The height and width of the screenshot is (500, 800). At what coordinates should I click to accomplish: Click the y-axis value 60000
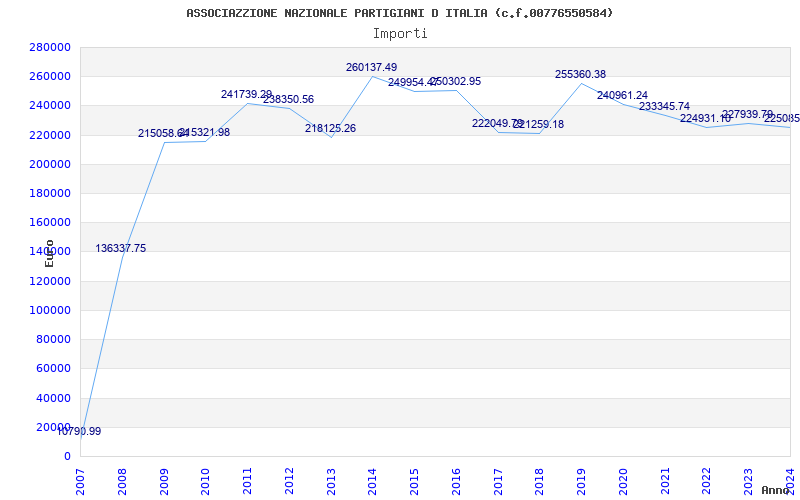click(53, 368)
